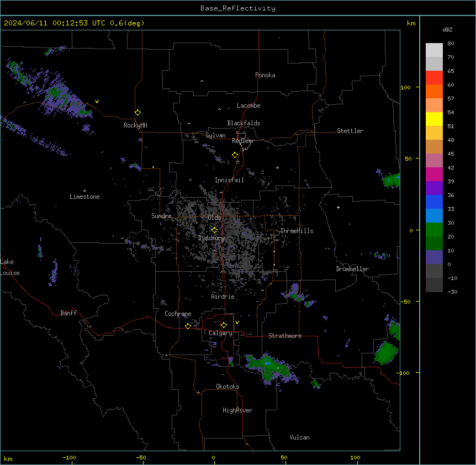Image resolution: width=476 pixels, height=465 pixels.
Task: Select the yellow v marker northwest of RockyMH
Action: tap(97, 102)
